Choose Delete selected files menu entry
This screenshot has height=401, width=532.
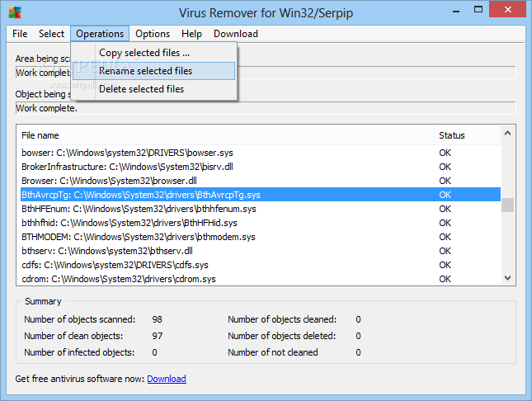click(x=153, y=89)
